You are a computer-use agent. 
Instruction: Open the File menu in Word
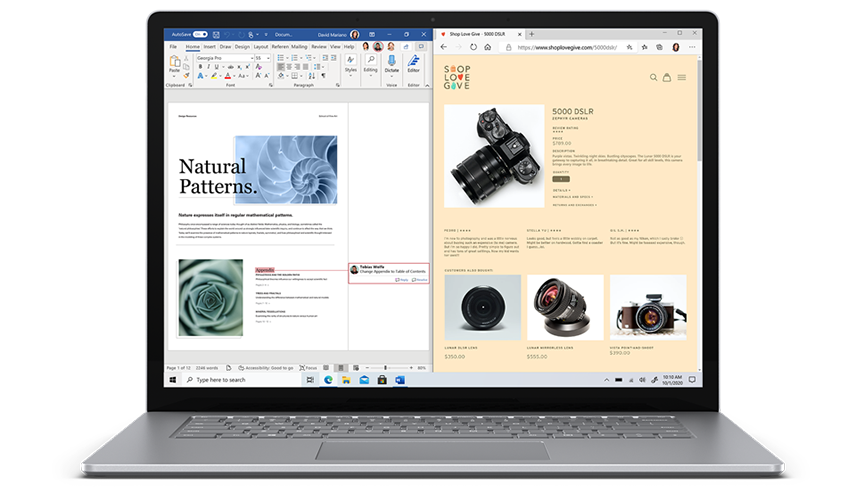click(x=173, y=47)
